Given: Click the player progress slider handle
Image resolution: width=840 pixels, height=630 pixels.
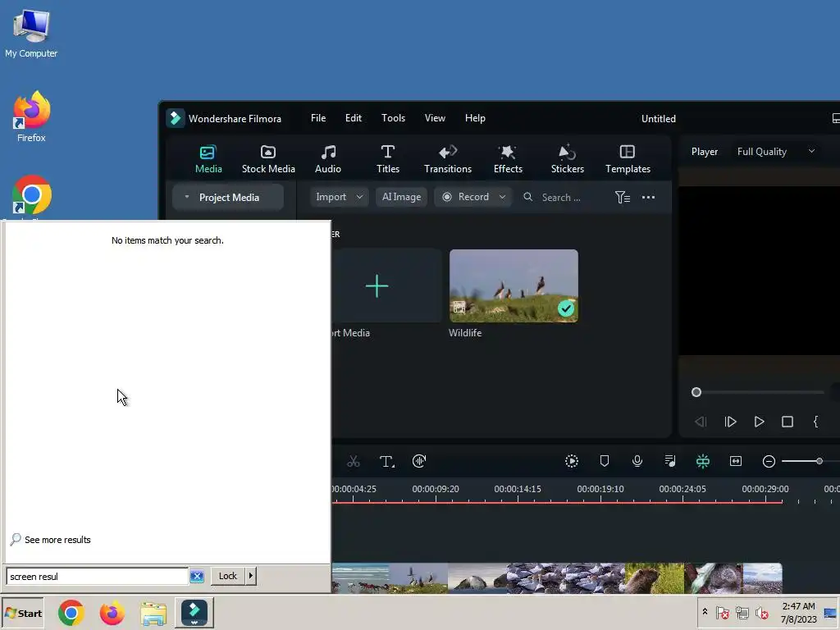Looking at the screenshot, I should point(696,392).
